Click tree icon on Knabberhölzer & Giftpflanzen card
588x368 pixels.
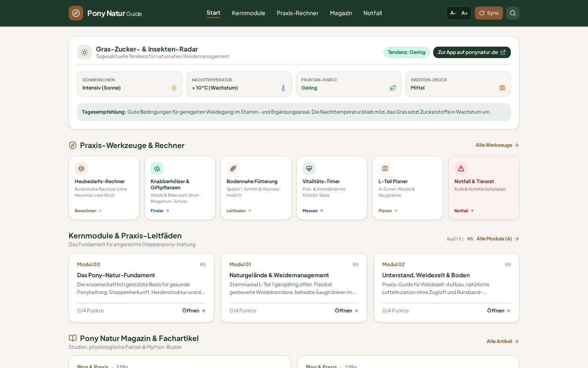[x=157, y=168]
